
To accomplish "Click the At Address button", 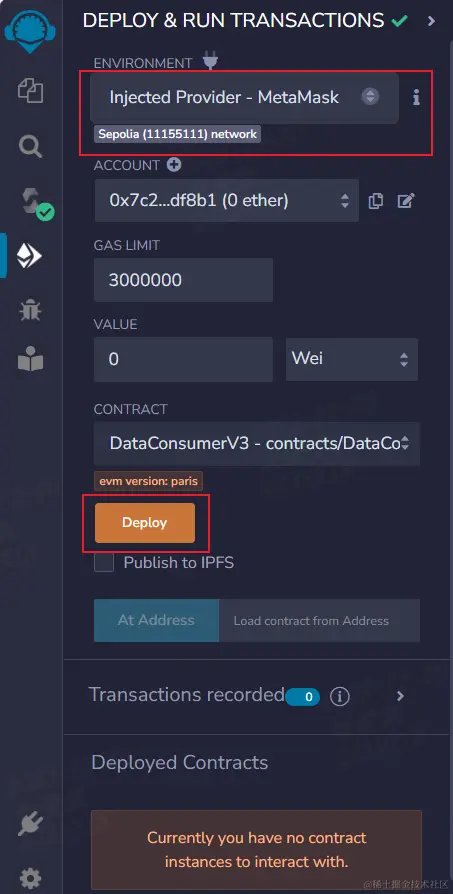I will point(156,620).
